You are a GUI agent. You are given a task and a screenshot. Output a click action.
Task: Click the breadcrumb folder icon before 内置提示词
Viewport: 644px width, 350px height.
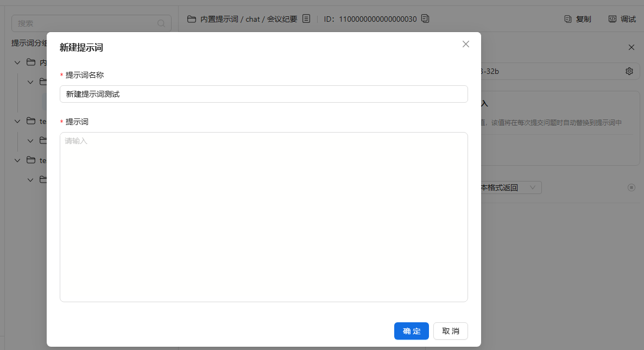191,19
